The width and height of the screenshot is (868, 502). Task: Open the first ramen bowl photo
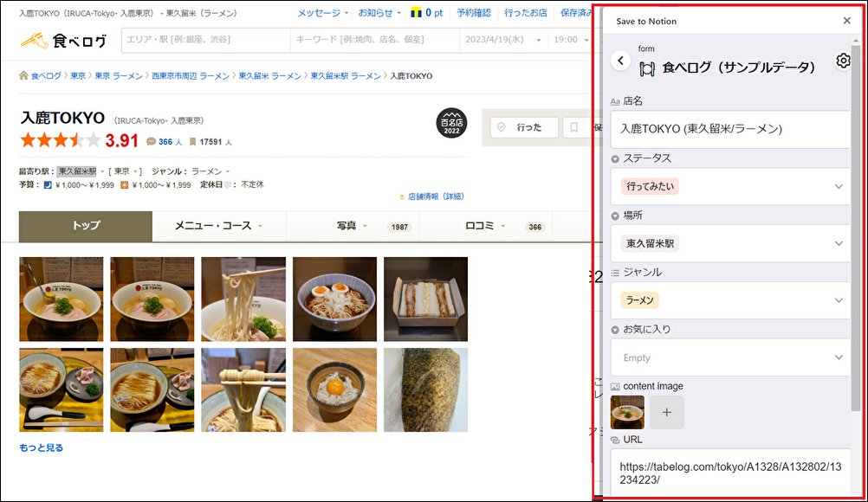tap(61, 299)
